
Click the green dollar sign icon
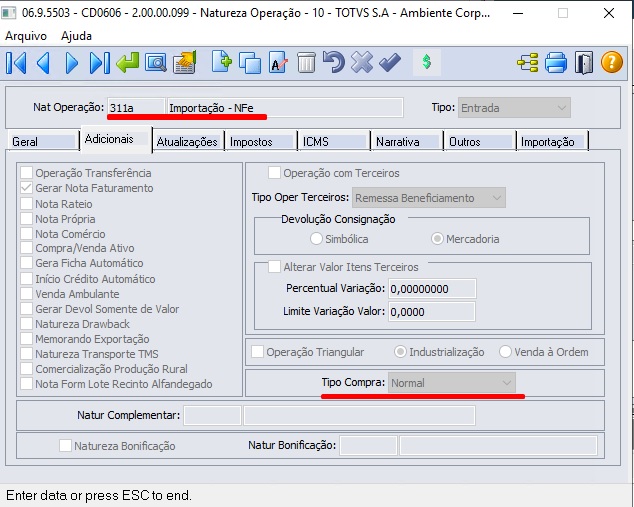point(427,62)
